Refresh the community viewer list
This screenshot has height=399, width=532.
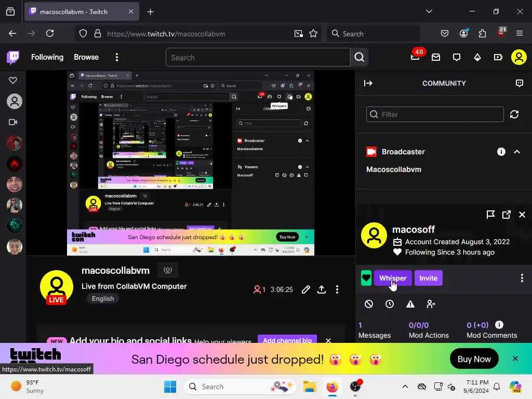pos(514,114)
